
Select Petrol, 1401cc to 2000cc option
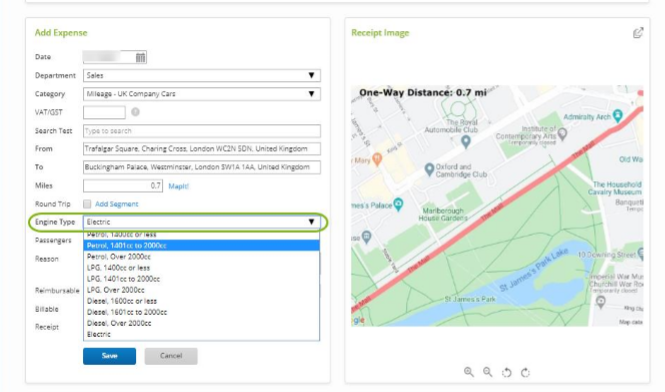tap(201, 246)
